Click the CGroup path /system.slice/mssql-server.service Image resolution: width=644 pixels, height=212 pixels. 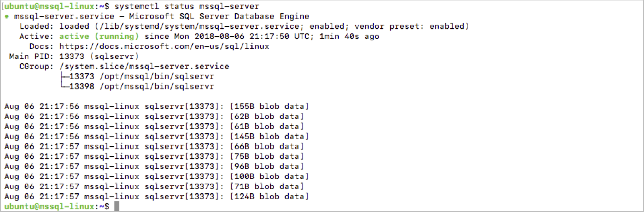[x=144, y=67]
